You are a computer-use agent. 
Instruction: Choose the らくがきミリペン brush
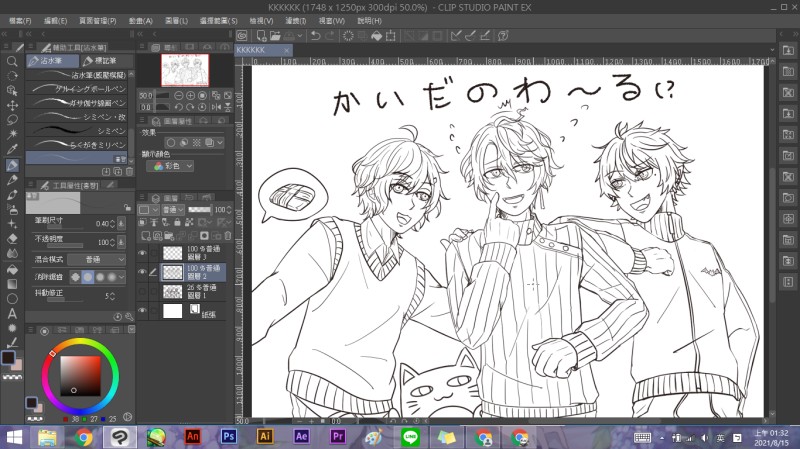(x=77, y=144)
